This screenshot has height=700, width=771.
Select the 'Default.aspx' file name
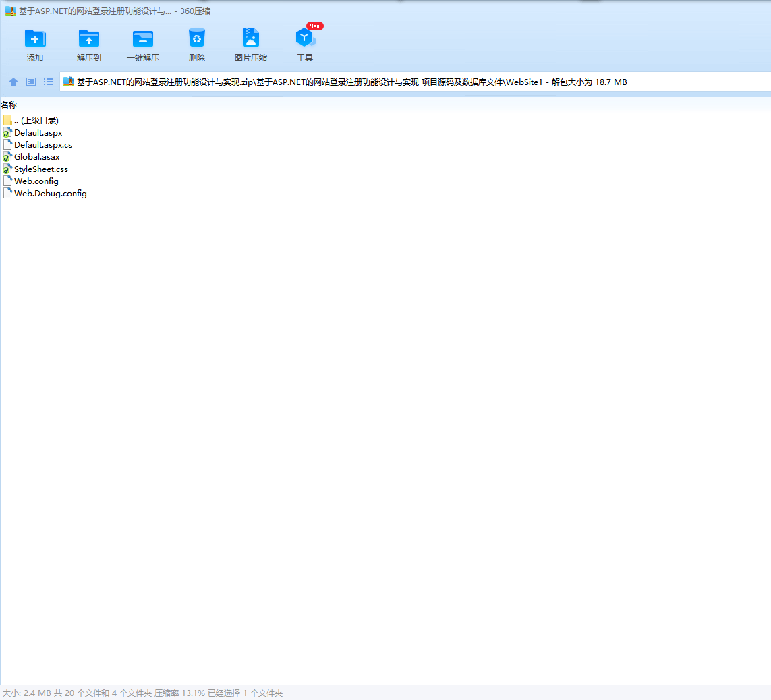pyautogui.click(x=38, y=133)
